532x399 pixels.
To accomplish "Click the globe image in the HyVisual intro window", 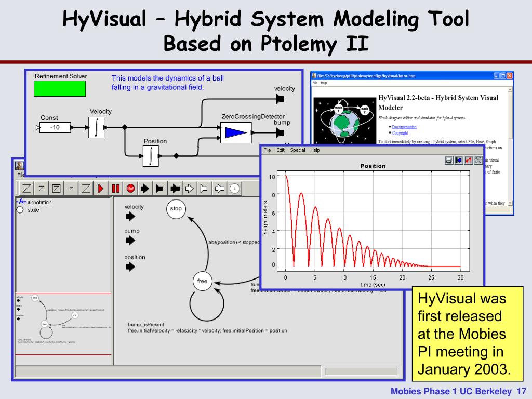I will click(345, 121).
